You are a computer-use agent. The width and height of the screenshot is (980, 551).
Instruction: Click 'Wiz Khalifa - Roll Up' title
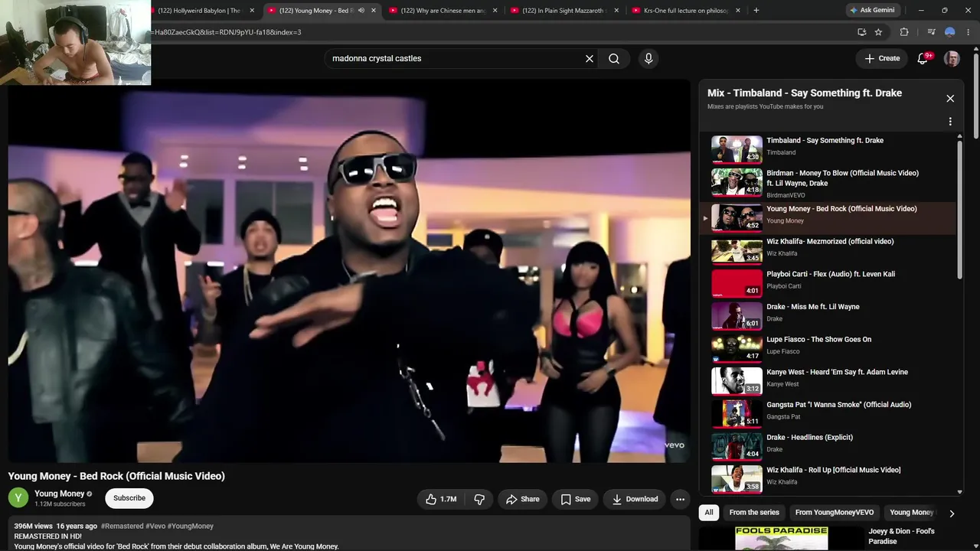tap(834, 470)
